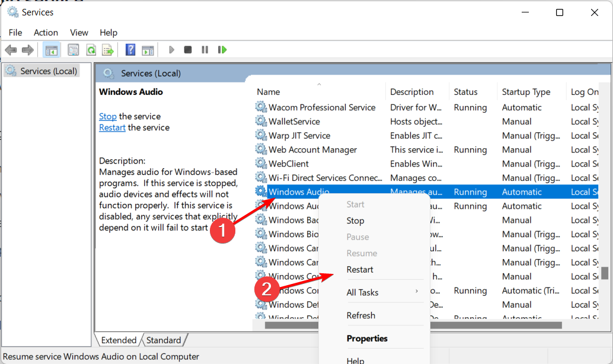Open the View menu
The image size is (613, 364).
click(79, 33)
